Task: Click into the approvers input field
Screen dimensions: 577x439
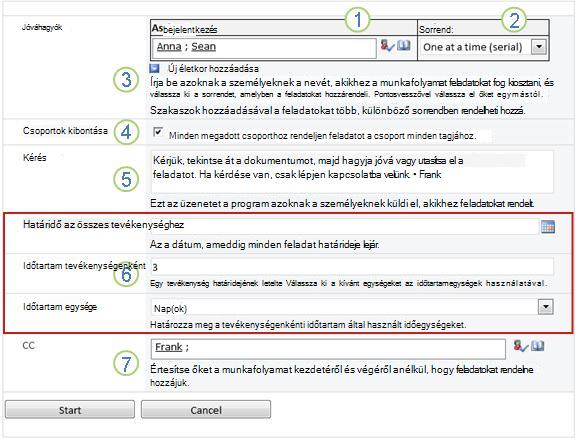Action: (265, 48)
